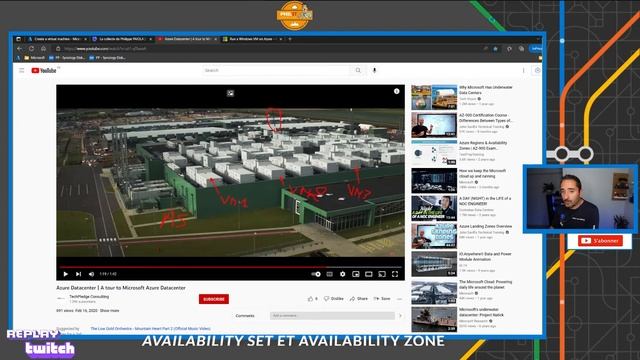640x360 pixels.
Task: Play the YouTube video
Action: (66, 274)
